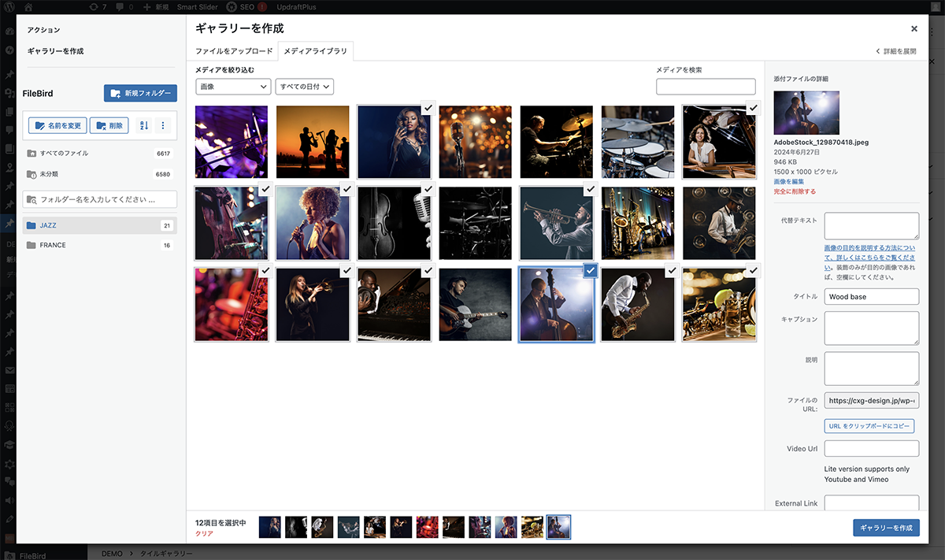Screen dimensions: 945x560
Task: Switch to the ファイルをアップロード tab
Action: click(x=234, y=51)
